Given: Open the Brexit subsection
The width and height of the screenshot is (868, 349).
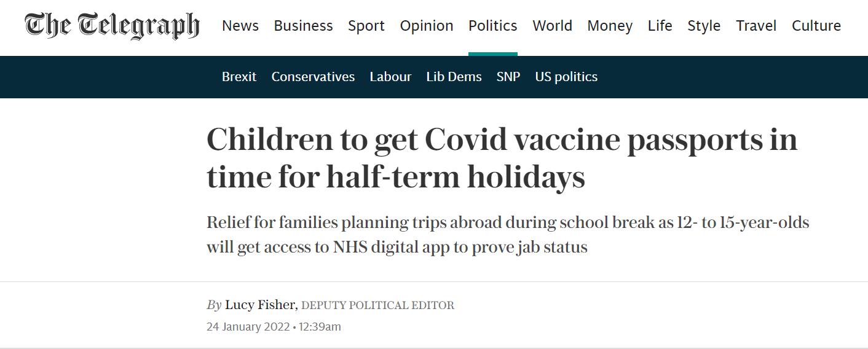Looking at the screenshot, I should point(239,77).
